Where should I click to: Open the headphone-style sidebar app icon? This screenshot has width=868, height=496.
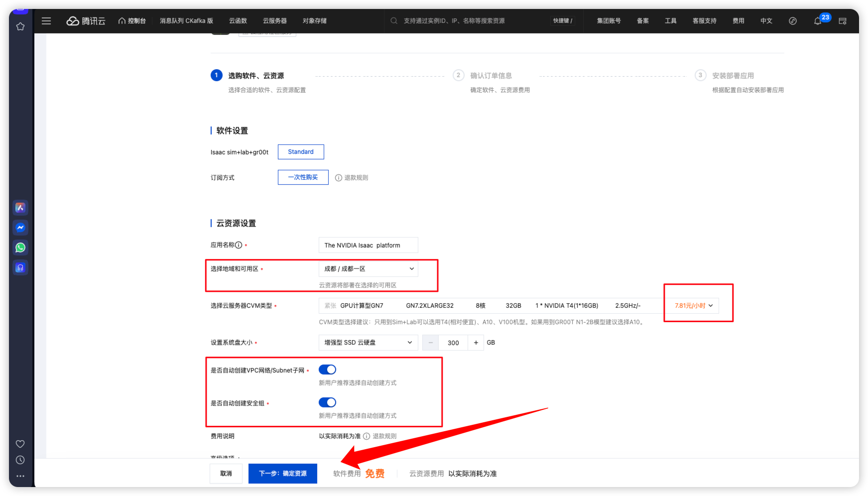tap(20, 267)
